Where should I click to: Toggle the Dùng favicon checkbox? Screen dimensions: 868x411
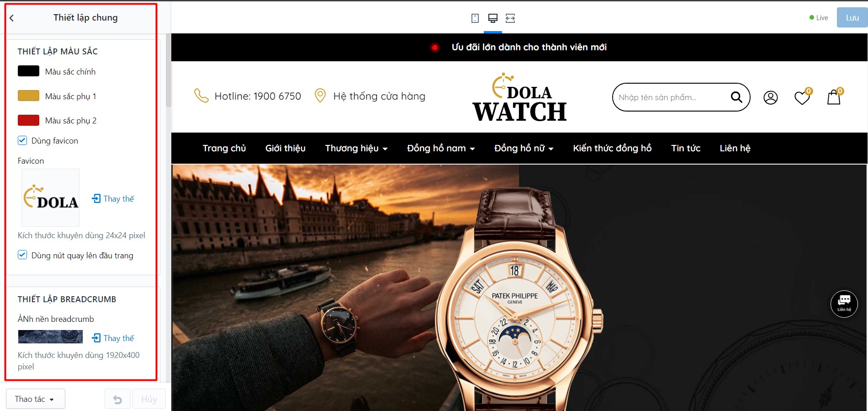coord(22,140)
